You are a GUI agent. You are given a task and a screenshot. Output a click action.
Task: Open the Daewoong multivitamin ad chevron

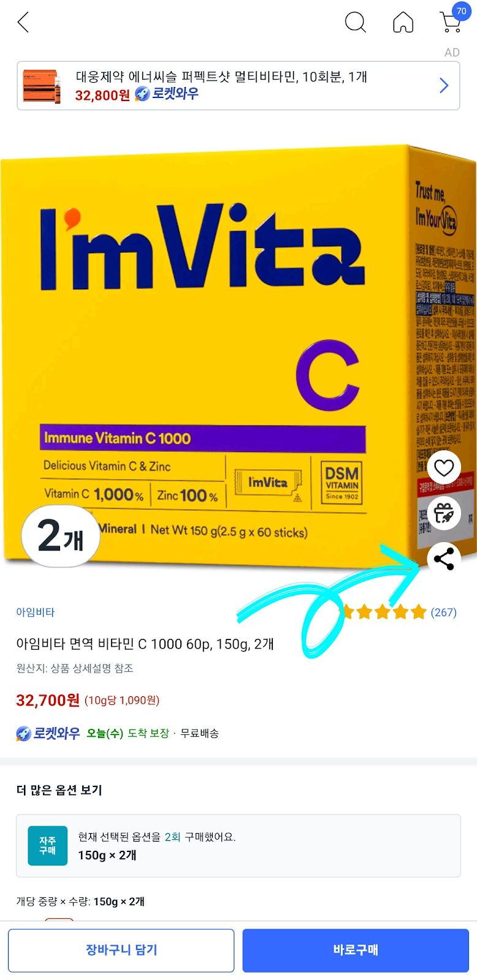click(444, 86)
